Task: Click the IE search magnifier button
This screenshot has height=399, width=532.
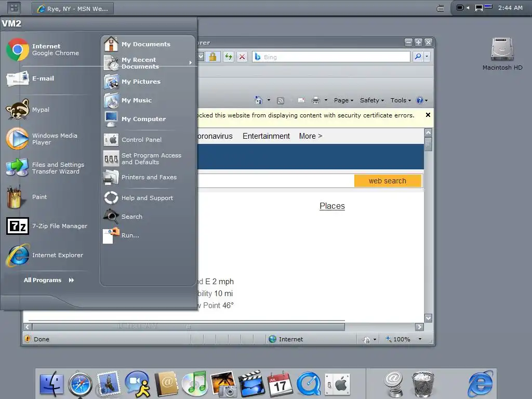Action: 418,57
